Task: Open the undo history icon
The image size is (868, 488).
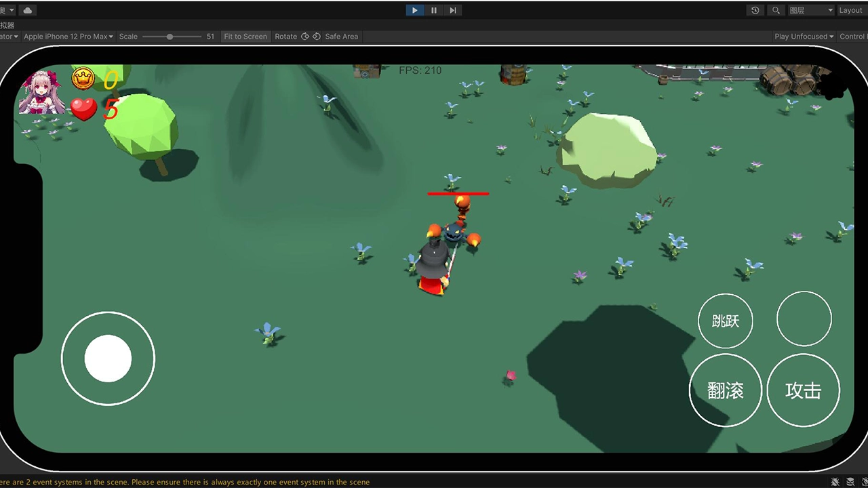Action: click(755, 10)
